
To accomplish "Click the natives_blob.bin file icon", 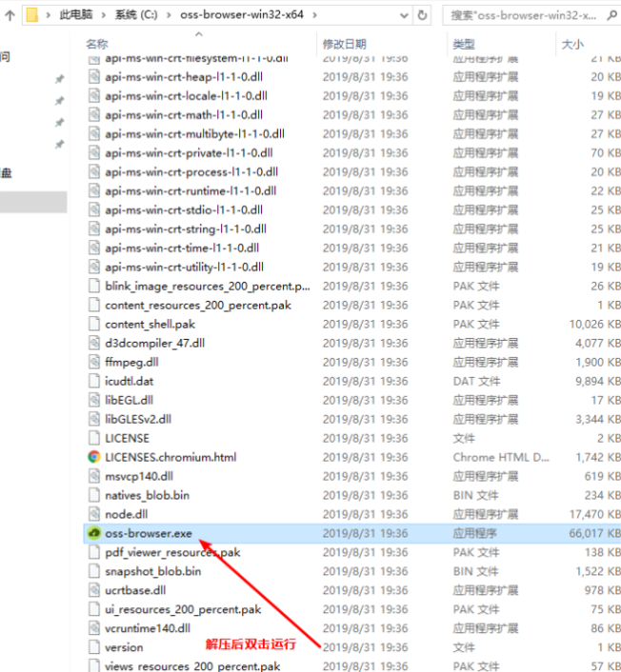I will 94,495.
